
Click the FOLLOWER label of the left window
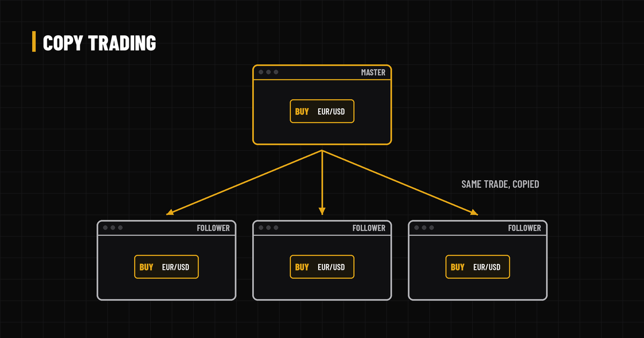(x=213, y=228)
